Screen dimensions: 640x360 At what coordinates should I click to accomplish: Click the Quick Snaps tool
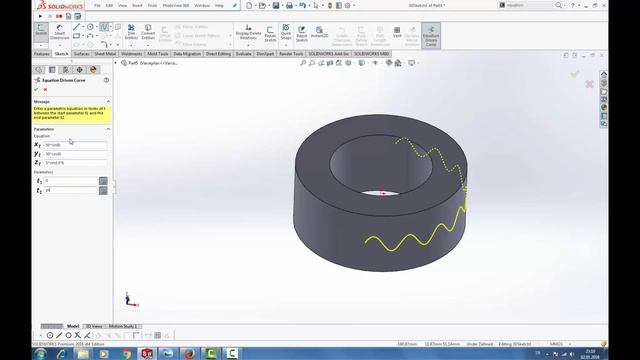286,32
